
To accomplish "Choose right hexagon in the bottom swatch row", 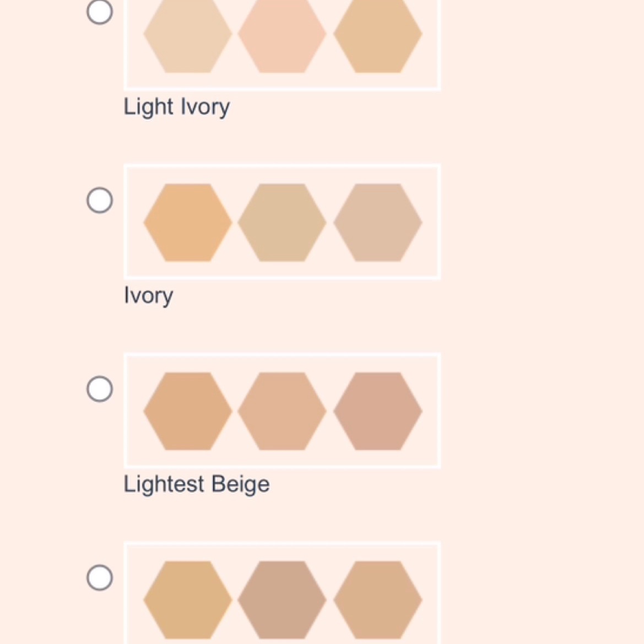I will (377, 600).
